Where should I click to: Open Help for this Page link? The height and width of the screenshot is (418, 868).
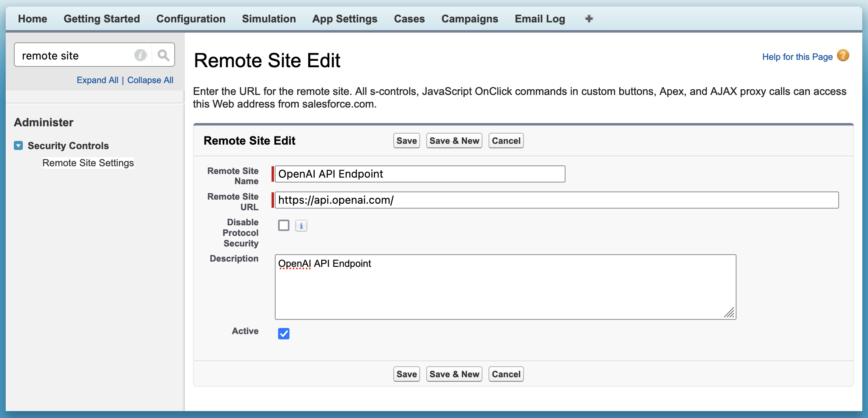(x=797, y=57)
